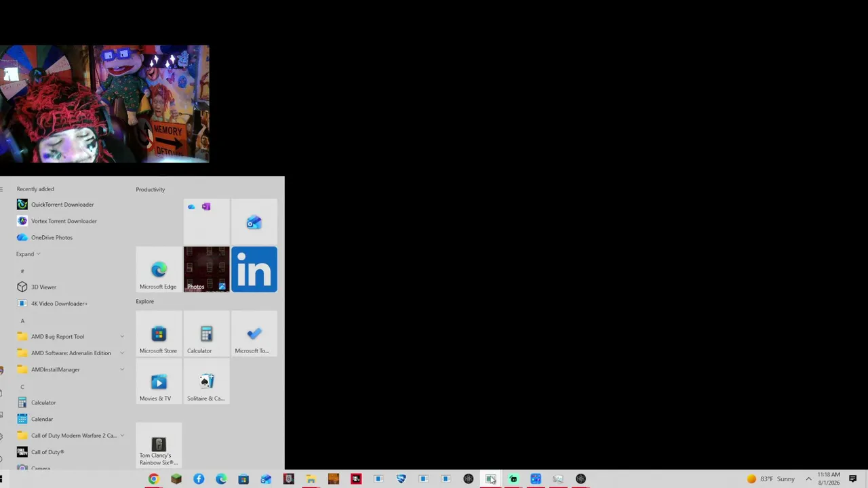Click the 'Recently added' heading
868x488 pixels.
pyautogui.click(x=35, y=189)
